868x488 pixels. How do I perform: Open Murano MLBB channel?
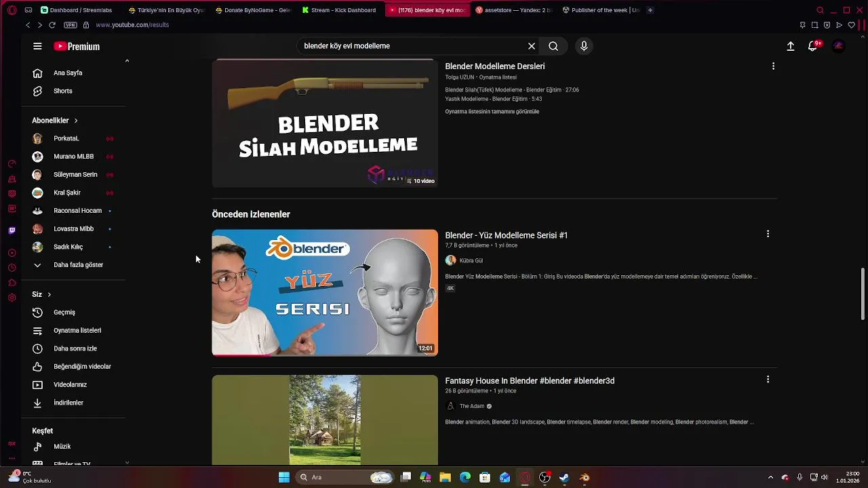point(73,157)
